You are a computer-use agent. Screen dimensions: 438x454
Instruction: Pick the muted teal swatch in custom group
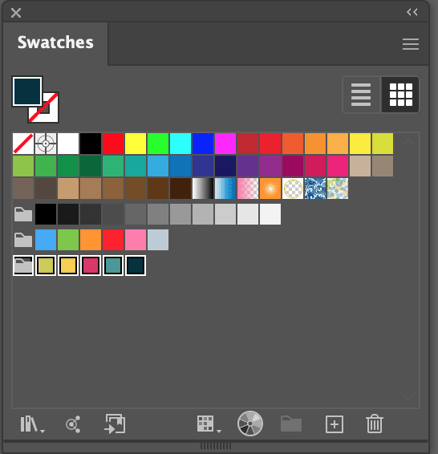[113, 265]
